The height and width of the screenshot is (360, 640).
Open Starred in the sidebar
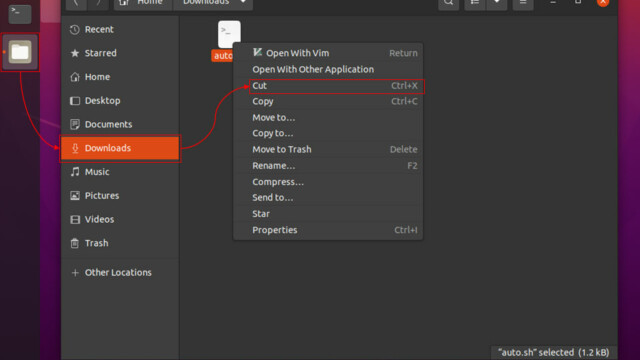click(120, 53)
